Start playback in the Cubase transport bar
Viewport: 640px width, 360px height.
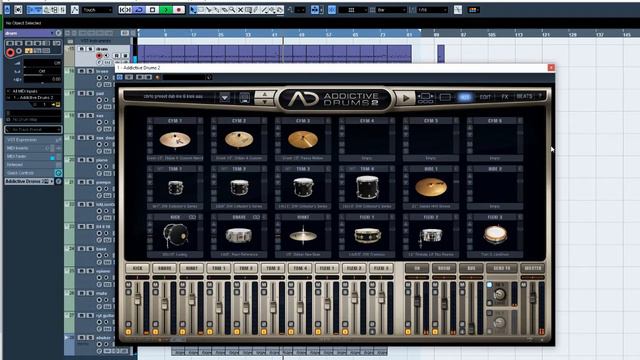click(165, 9)
